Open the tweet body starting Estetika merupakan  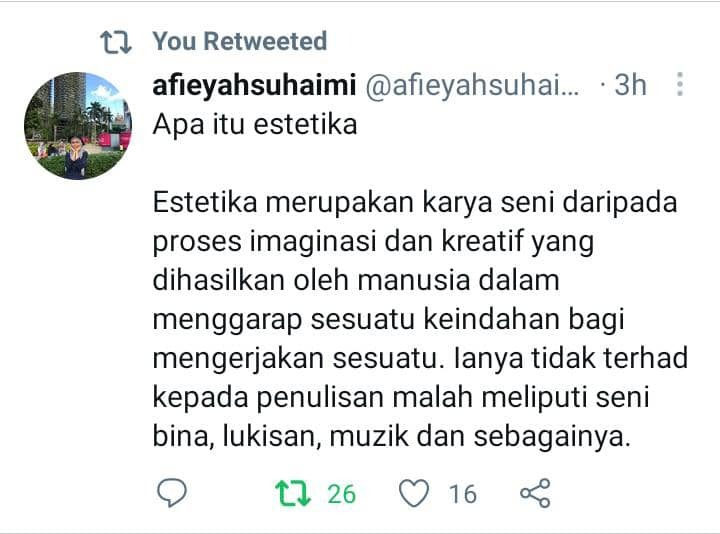420,319
